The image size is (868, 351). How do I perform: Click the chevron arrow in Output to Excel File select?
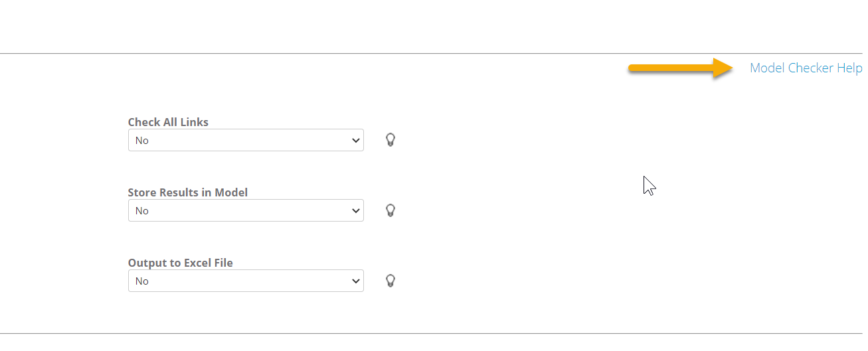point(355,281)
